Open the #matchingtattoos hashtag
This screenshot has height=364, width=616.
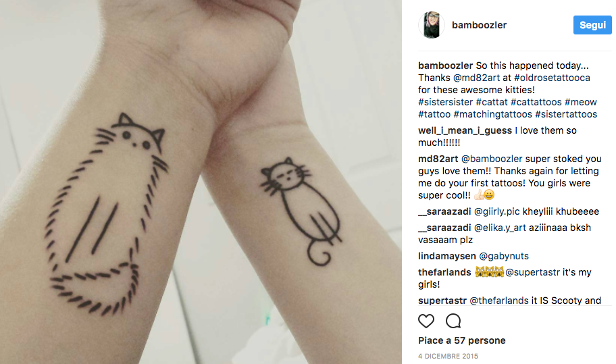point(492,114)
